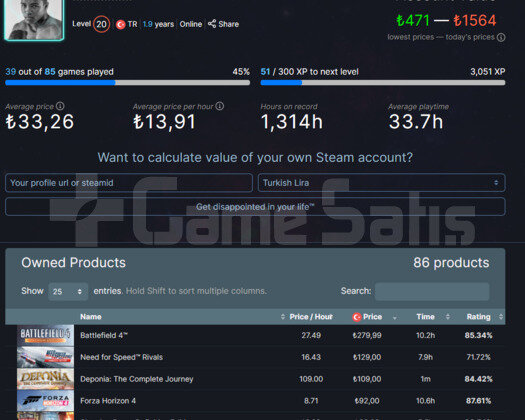The width and height of the screenshot is (525, 420).
Task: Click the 1,314h hours on record value
Action: pyautogui.click(x=292, y=122)
